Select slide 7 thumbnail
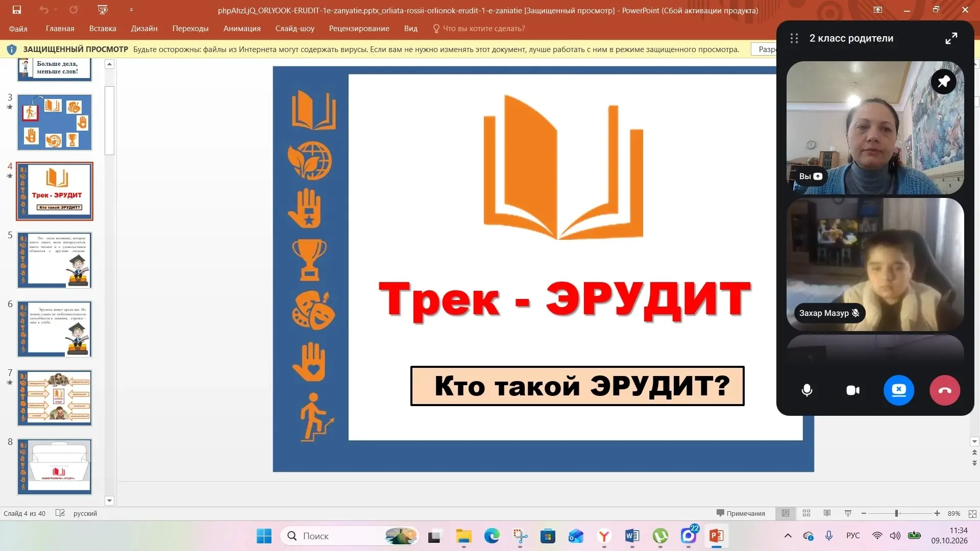 tap(55, 398)
